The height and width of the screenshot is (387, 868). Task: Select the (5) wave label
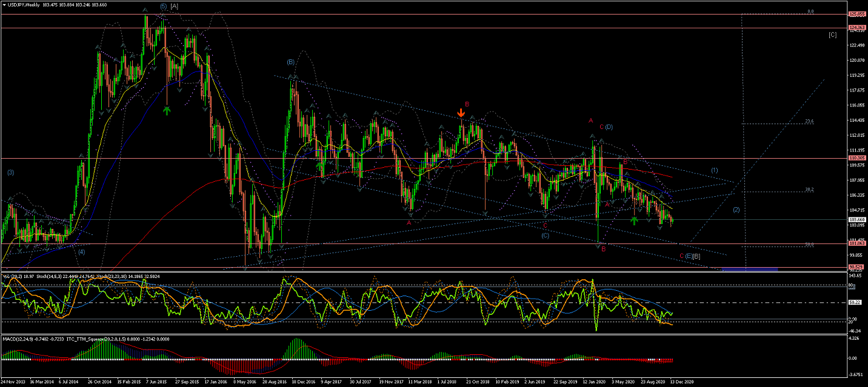[164, 5]
